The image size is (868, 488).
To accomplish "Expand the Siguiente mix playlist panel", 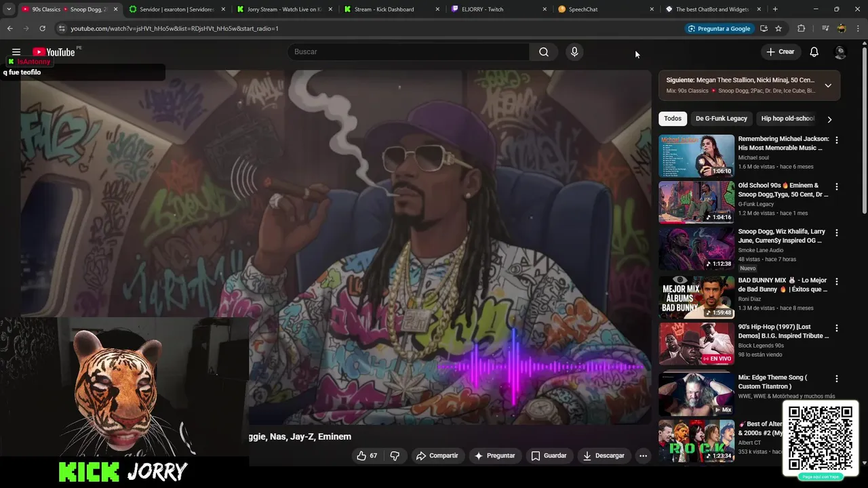I will point(828,85).
